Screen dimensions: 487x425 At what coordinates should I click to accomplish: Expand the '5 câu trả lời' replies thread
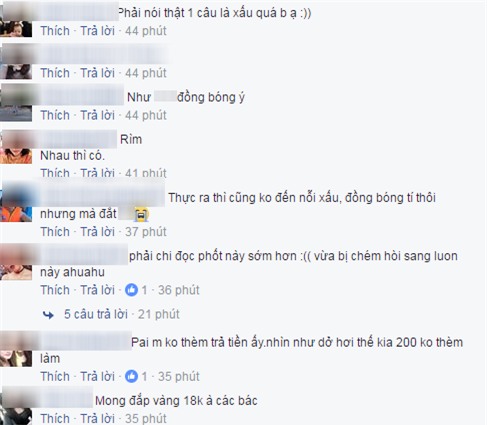click(96, 314)
